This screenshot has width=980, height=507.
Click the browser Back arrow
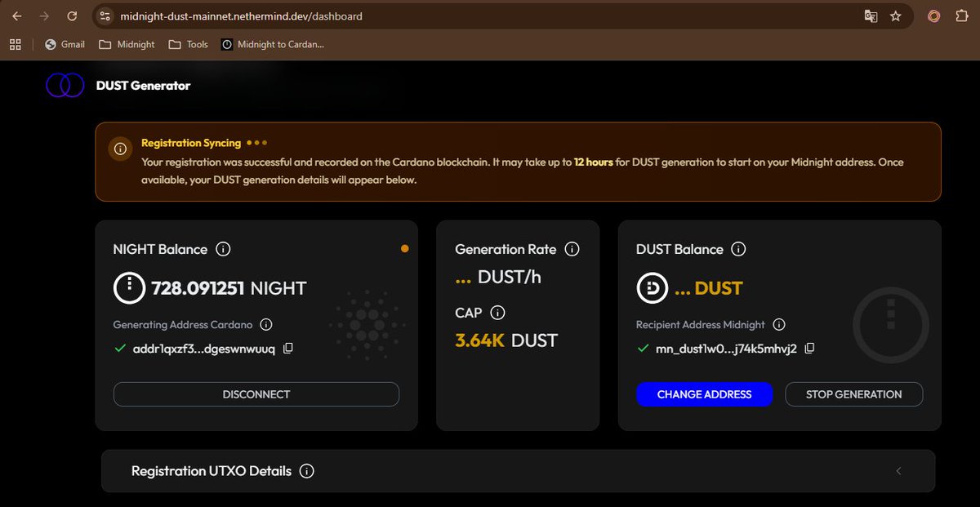click(17, 16)
